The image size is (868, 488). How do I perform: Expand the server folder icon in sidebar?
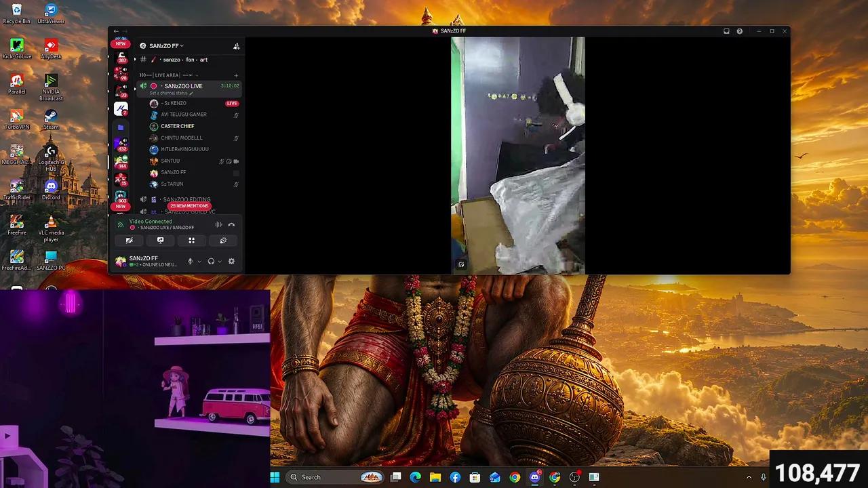(x=121, y=127)
